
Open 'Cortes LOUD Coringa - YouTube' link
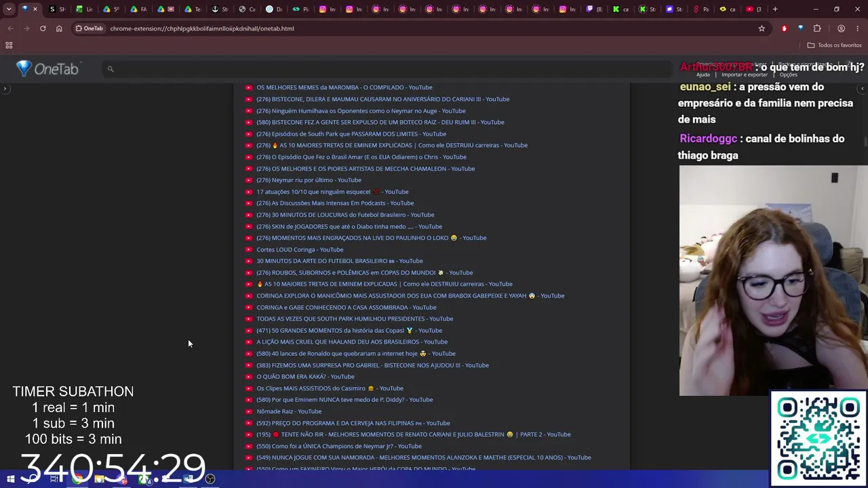click(300, 249)
